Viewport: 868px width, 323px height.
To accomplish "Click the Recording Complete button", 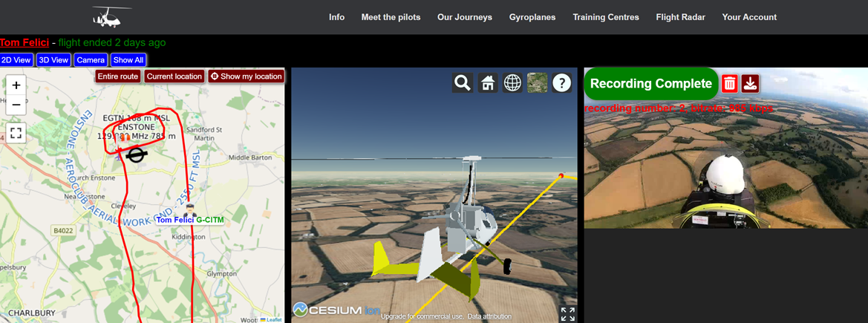I will click(x=651, y=84).
